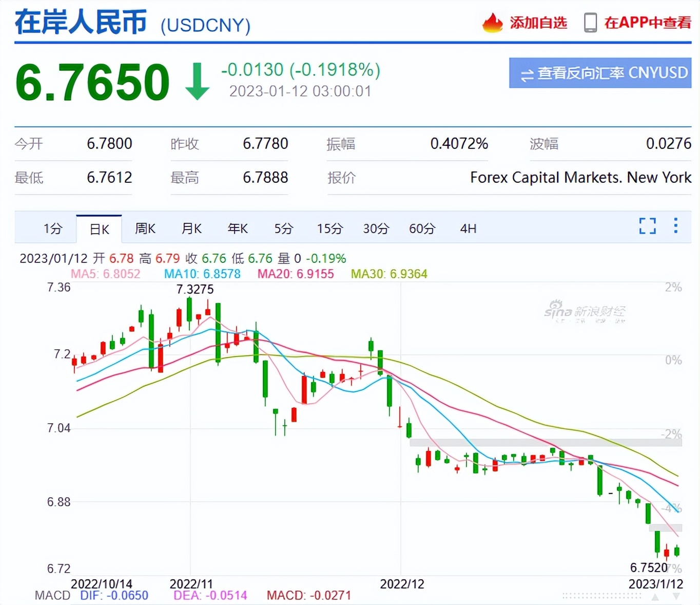Click the swap arrows icon in CNYUSD button
This screenshot has width=700, height=605.
tap(527, 73)
